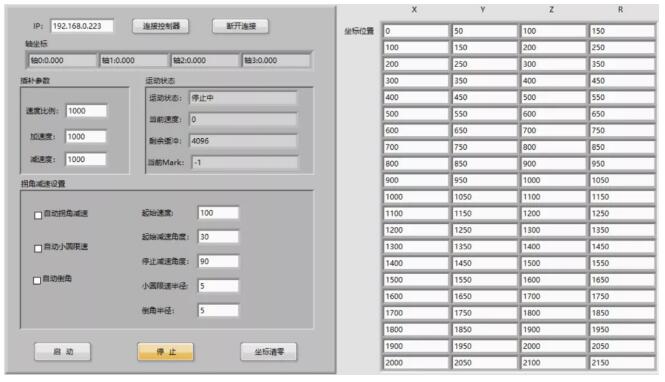Select the 减速度 input field
Viewport: 665px width, 382px height.
(86, 159)
